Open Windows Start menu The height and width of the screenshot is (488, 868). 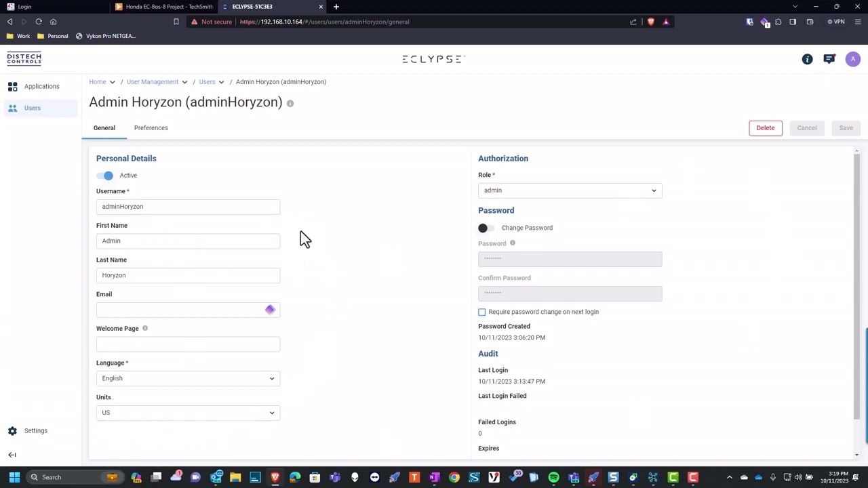pos(14,477)
